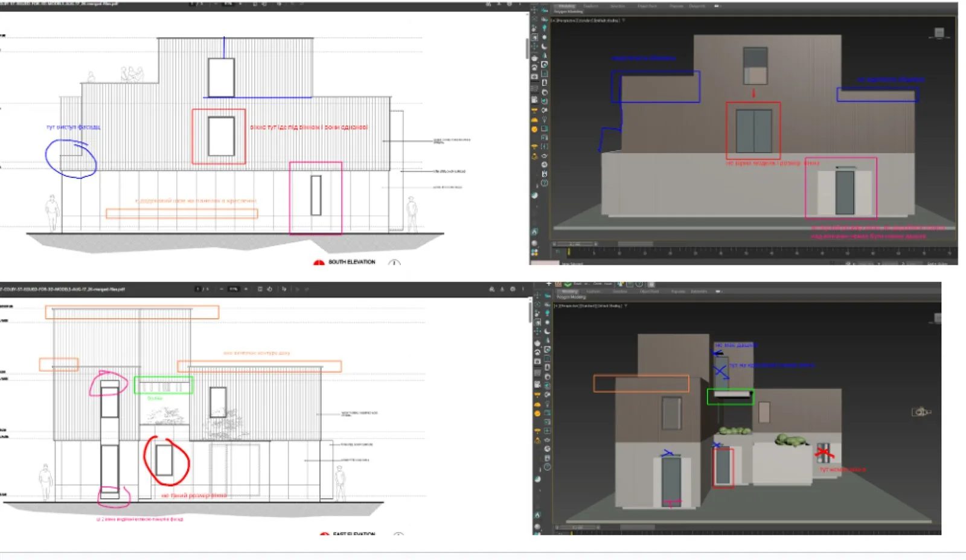This screenshot has width=966, height=560.
Task: Select the sun light icon in lower 3ds Max toolbar
Action: tap(547, 322)
